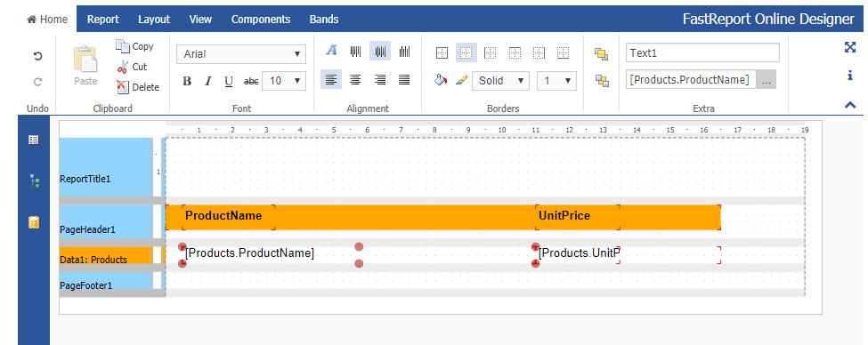The height and width of the screenshot is (345, 868).
Task: Bring selected object to front
Action: 601,53
